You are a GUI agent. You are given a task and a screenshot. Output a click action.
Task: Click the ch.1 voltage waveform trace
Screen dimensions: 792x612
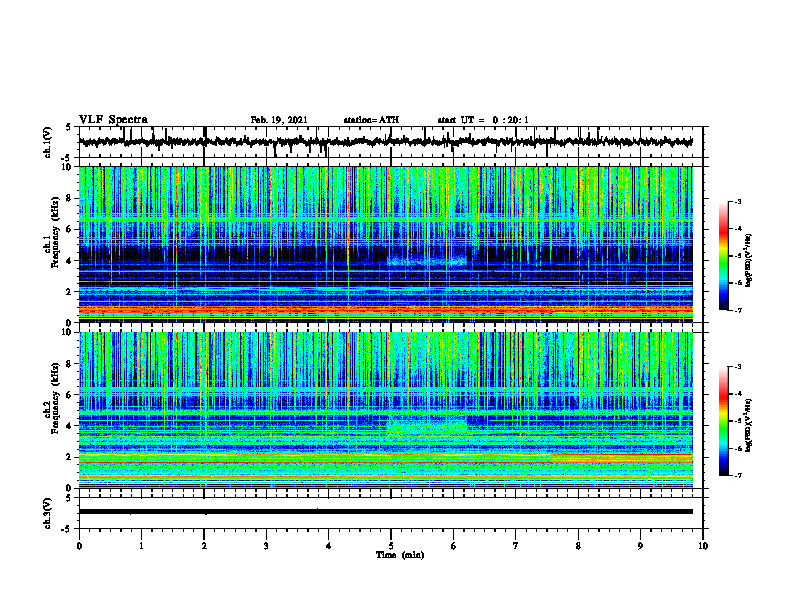[386, 142]
